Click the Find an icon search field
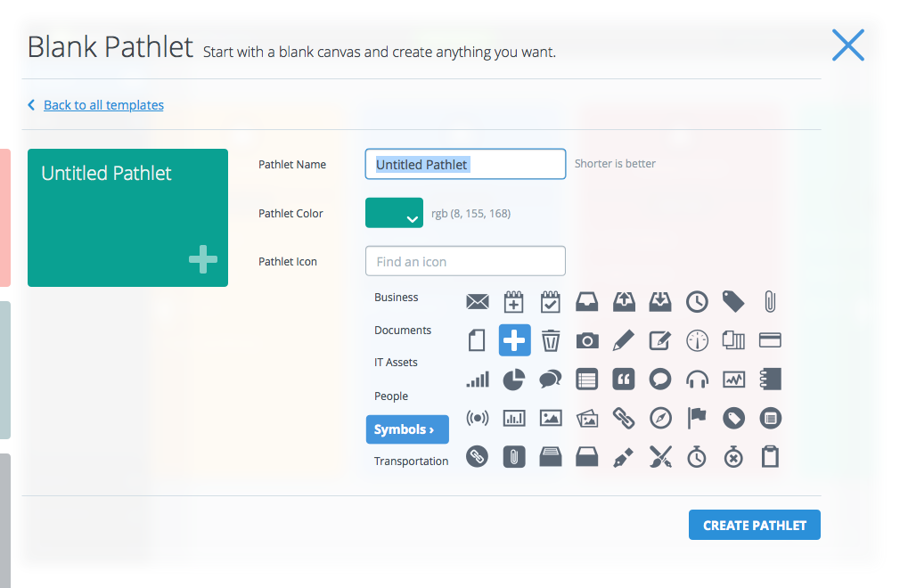 click(464, 260)
